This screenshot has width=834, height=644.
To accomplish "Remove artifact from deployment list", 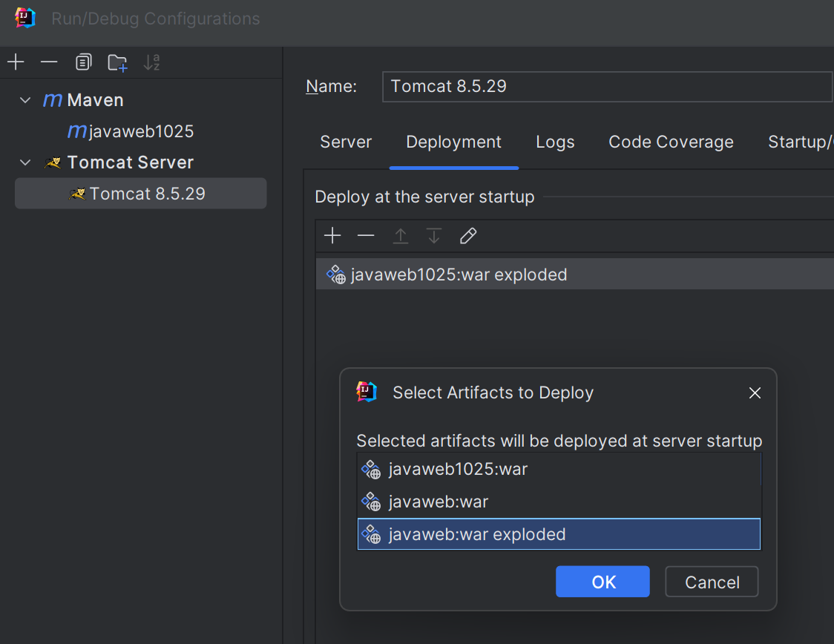I will tap(366, 236).
